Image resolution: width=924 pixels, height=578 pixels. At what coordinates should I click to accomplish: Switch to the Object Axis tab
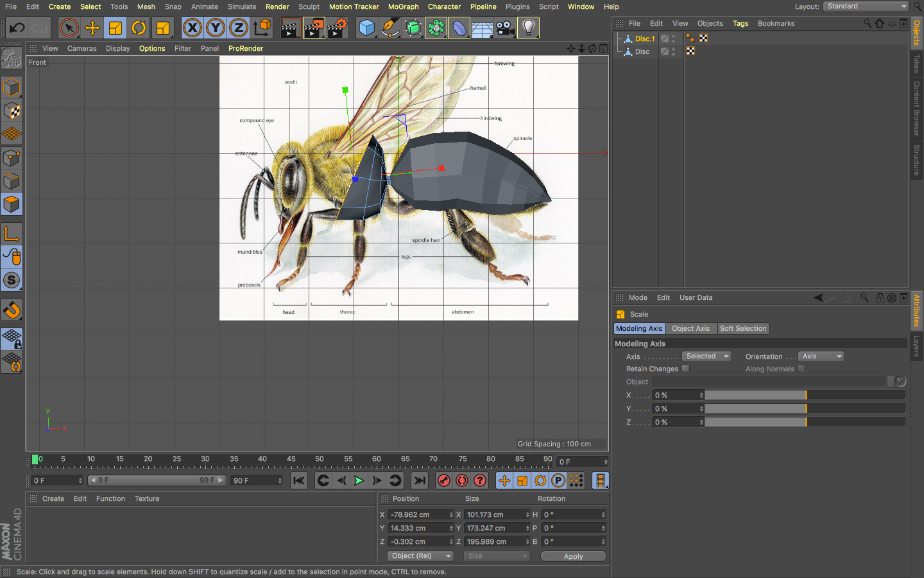pyautogui.click(x=690, y=328)
